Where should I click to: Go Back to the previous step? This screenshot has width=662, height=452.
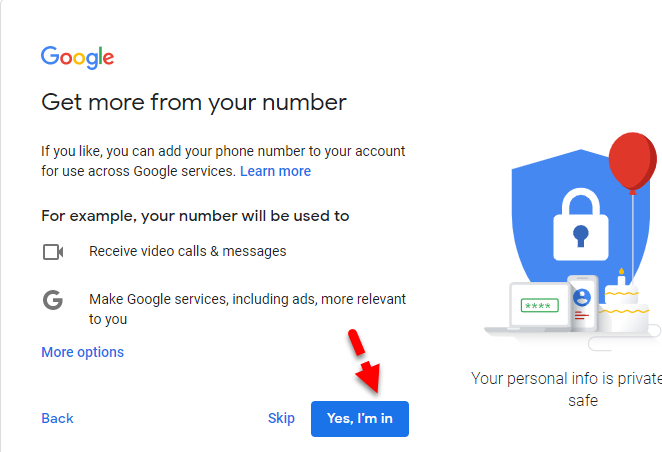click(57, 418)
